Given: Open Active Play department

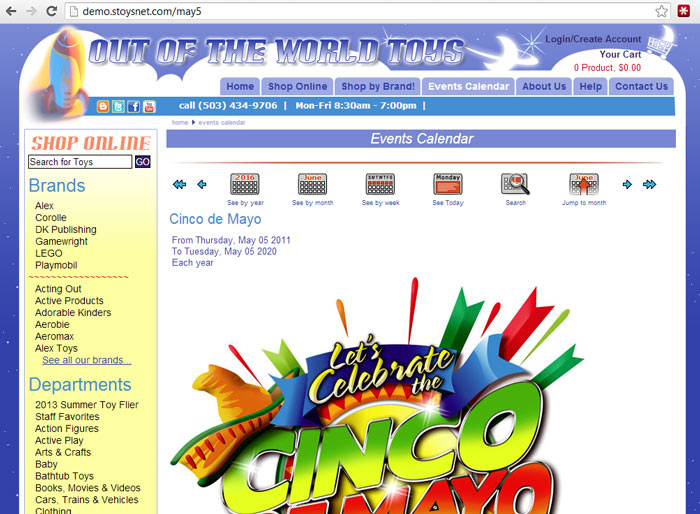Looking at the screenshot, I should 59,441.
